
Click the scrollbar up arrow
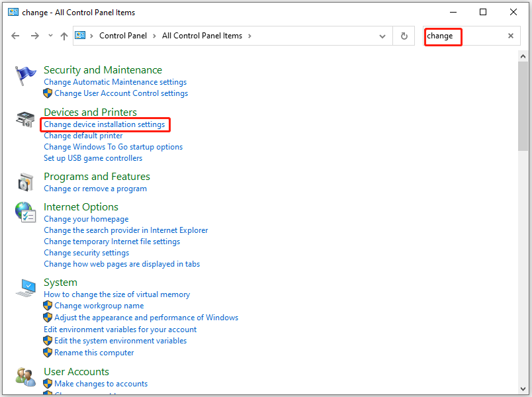pos(523,56)
